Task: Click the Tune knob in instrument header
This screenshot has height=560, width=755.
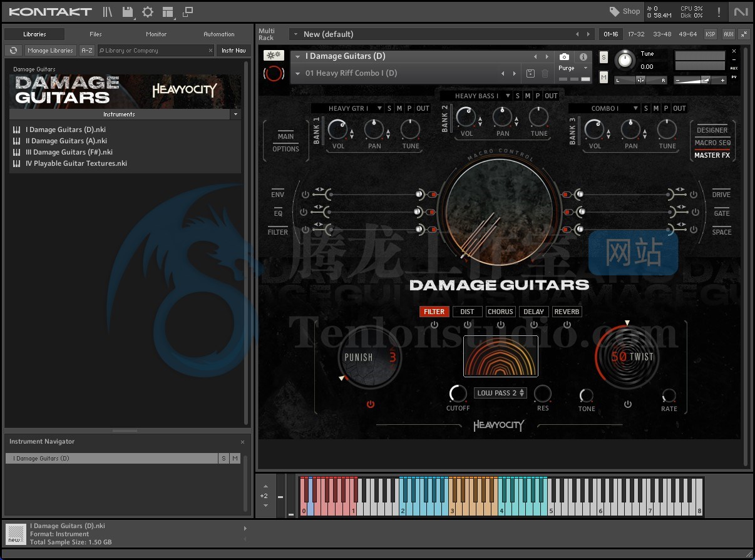Action: pyautogui.click(x=625, y=60)
